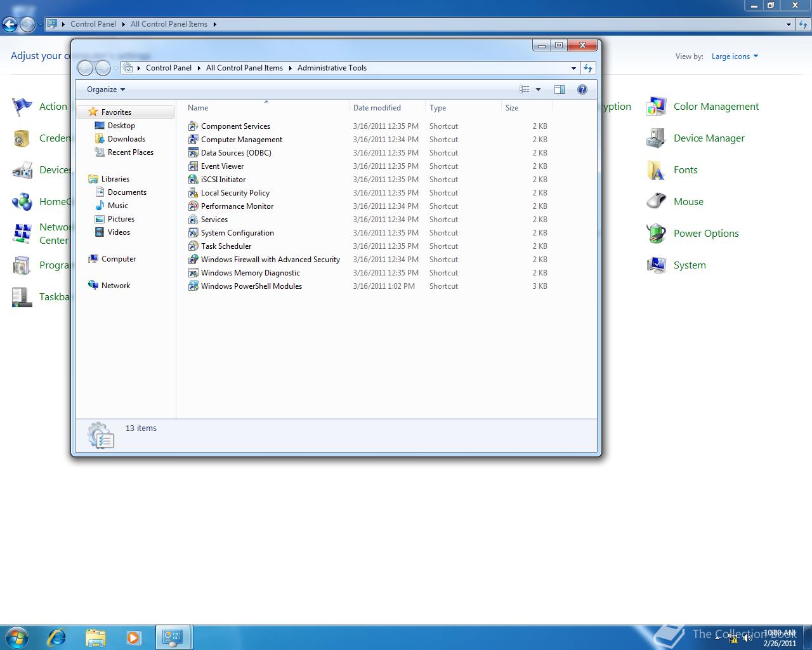The image size is (812, 650).
Task: Select Videos library in navigation pane
Action: (119, 232)
